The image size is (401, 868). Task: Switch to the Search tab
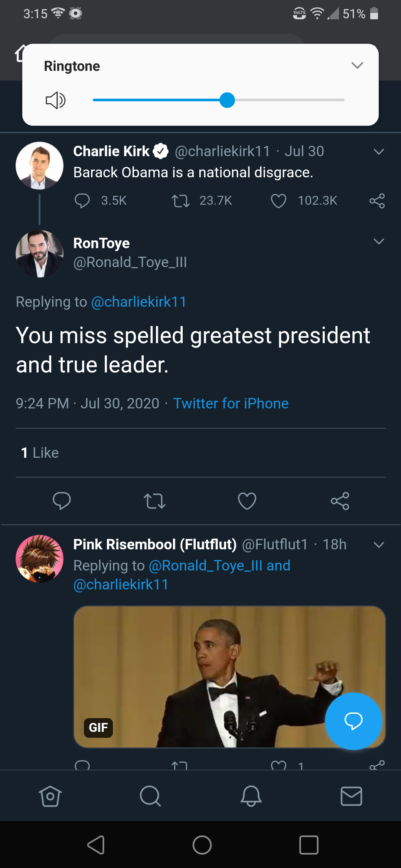150,796
